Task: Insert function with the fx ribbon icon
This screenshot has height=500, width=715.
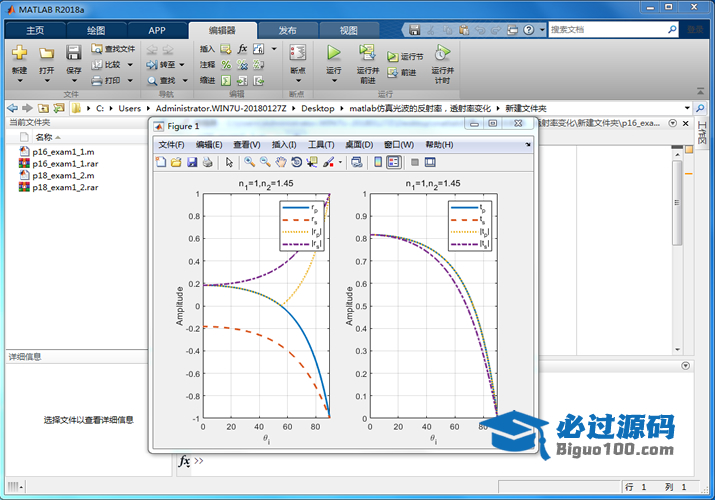Action: (x=242, y=48)
